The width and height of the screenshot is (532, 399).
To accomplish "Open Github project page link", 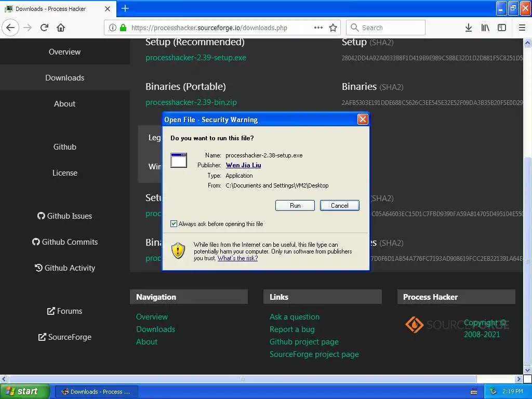I will tap(304, 342).
